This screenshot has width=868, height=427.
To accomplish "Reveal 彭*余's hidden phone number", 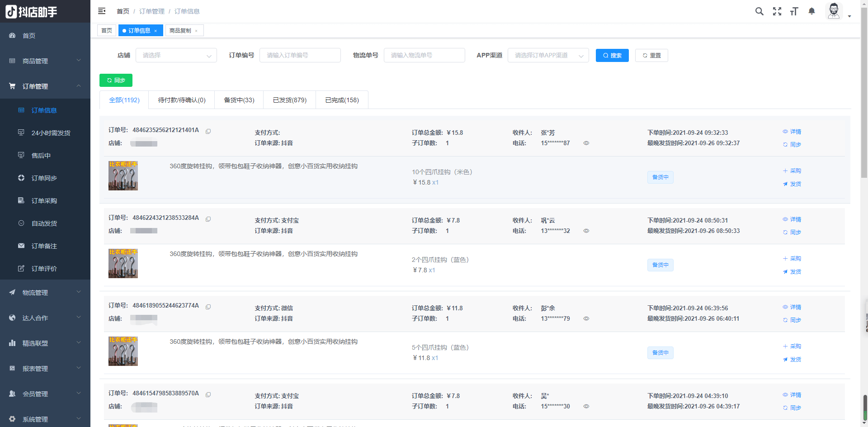I will (586, 318).
